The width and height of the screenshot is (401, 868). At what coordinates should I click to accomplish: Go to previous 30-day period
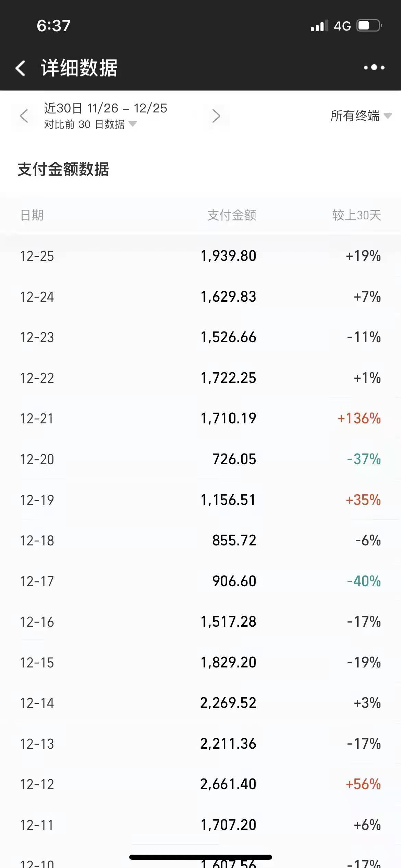(x=24, y=116)
